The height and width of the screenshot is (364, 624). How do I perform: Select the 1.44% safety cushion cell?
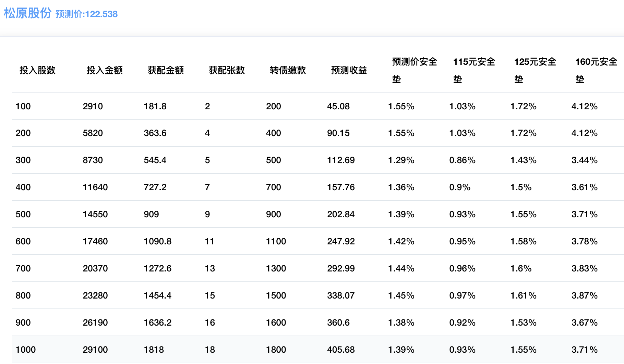pyautogui.click(x=401, y=268)
